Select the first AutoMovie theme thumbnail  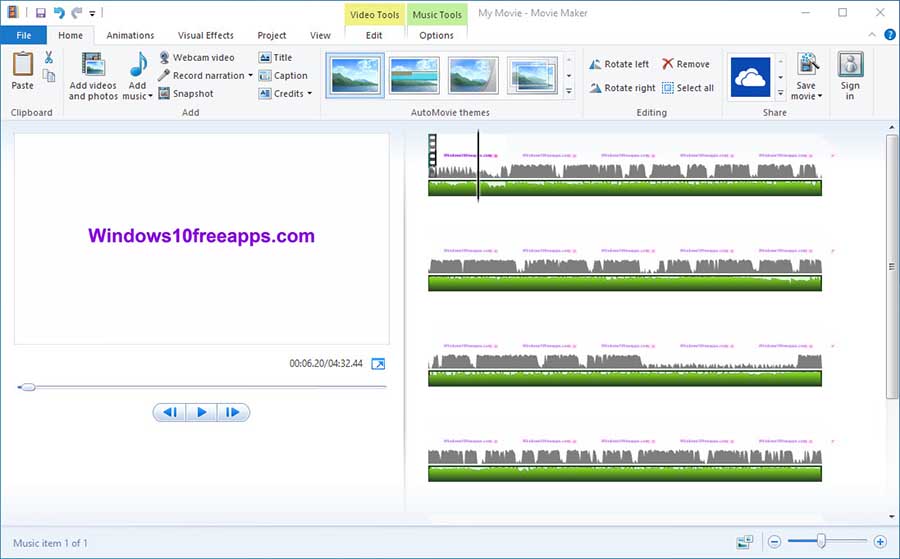(355, 75)
